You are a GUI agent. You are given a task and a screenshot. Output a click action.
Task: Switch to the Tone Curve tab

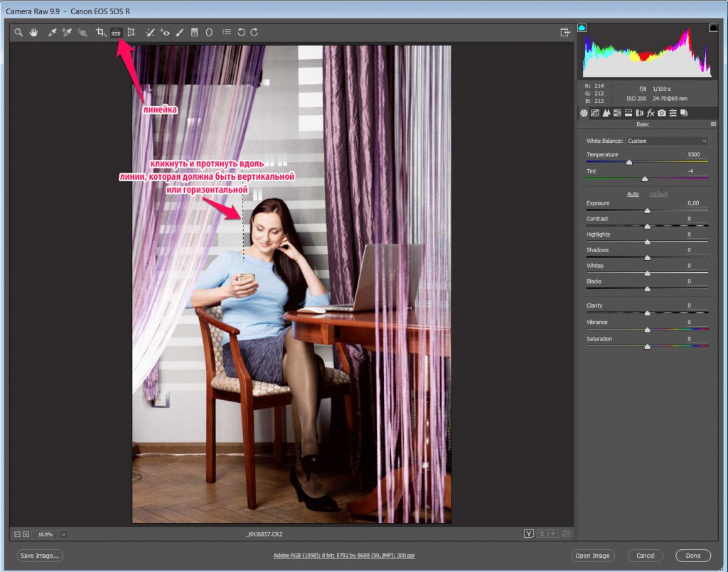coord(595,113)
